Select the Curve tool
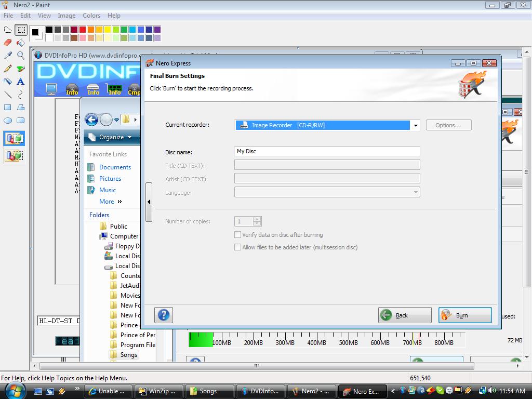532x399 pixels. [x=21, y=95]
